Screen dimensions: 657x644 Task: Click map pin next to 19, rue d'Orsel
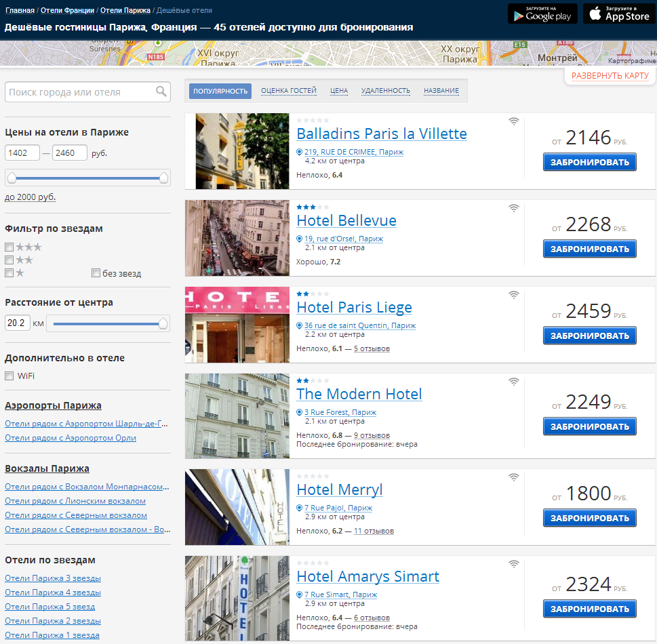point(299,239)
